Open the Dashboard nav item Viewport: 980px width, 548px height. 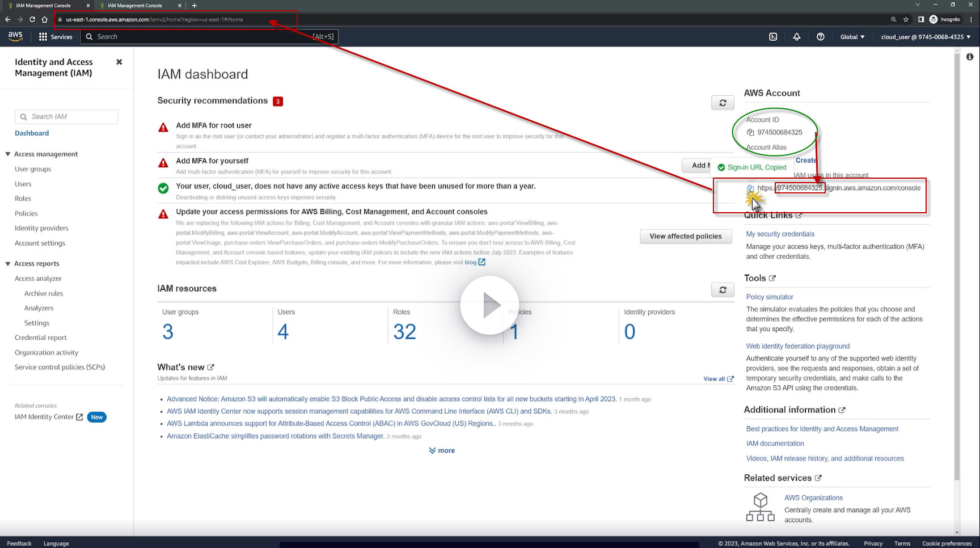pos(32,133)
